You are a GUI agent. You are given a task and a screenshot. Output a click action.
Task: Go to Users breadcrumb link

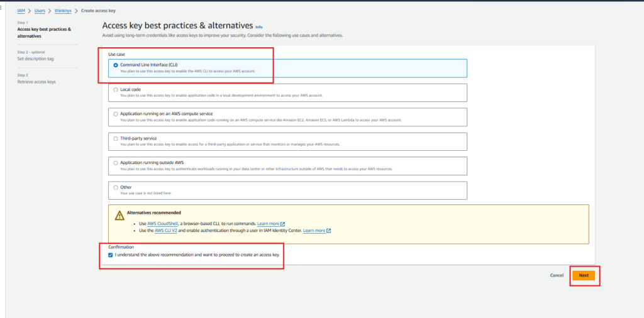point(40,11)
